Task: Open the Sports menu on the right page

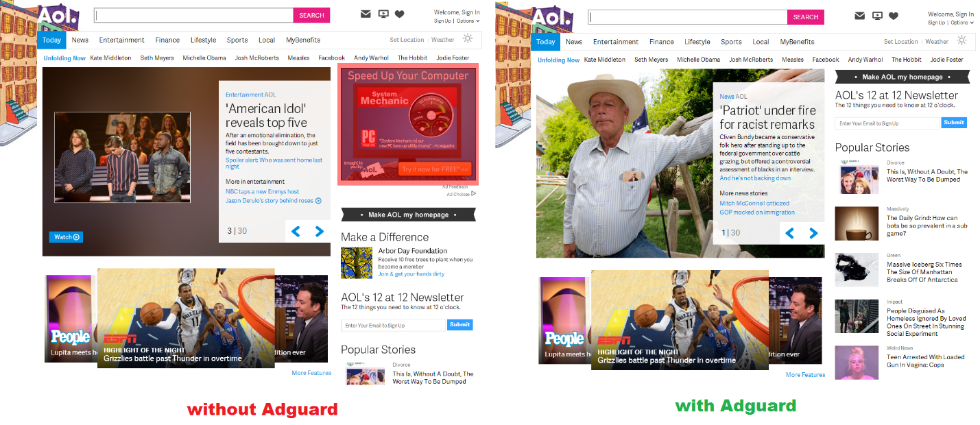Action: pyautogui.click(x=731, y=41)
